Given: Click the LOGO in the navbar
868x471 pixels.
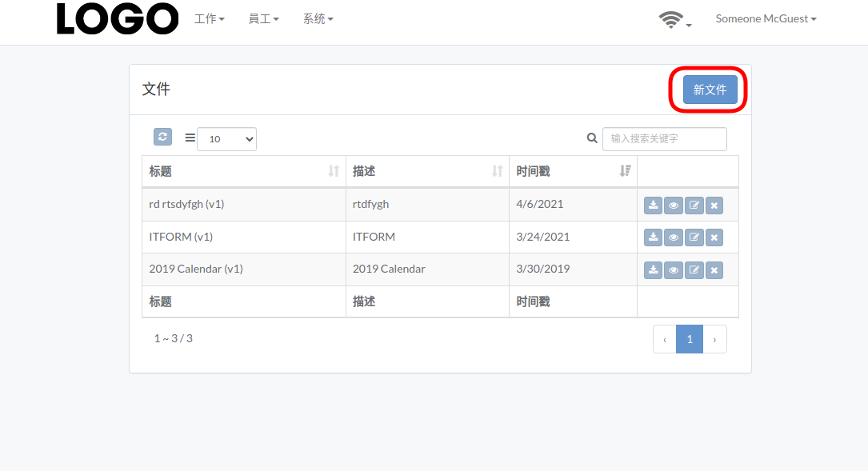Looking at the screenshot, I should pos(118,19).
